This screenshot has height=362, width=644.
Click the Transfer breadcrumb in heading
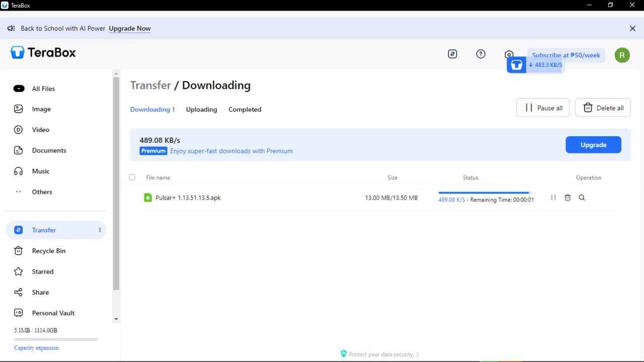[150, 85]
